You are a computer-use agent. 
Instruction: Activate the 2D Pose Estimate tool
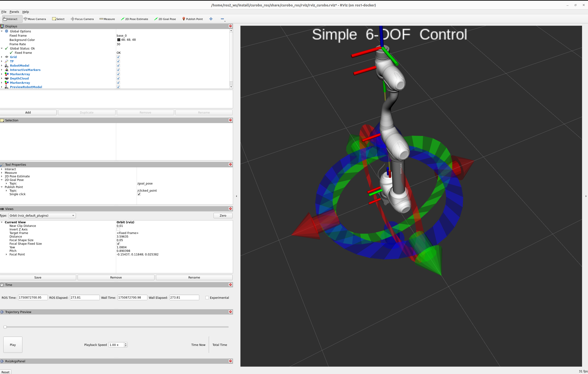[135, 19]
